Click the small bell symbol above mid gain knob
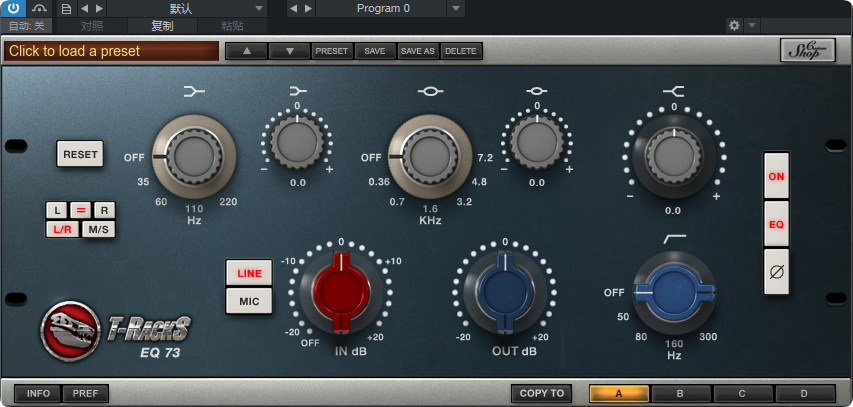The width and height of the screenshot is (853, 407). [x=537, y=90]
